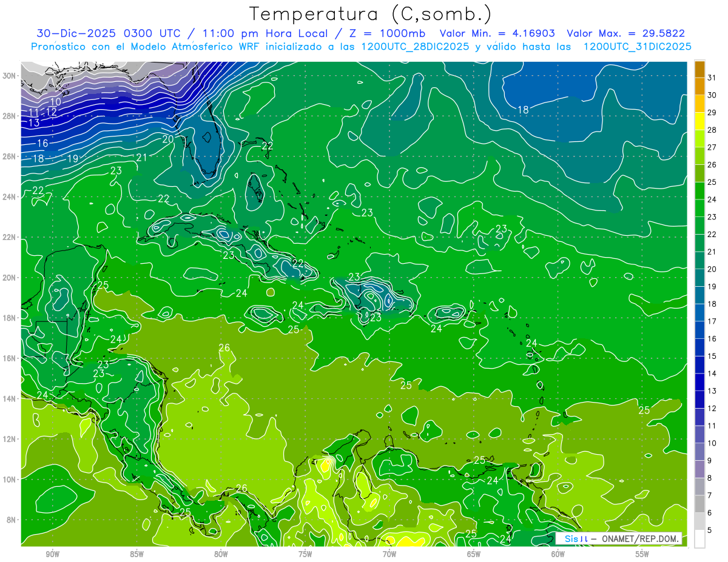Click the "13" contour label on the map
The width and height of the screenshot is (728, 562).
[x=35, y=122]
